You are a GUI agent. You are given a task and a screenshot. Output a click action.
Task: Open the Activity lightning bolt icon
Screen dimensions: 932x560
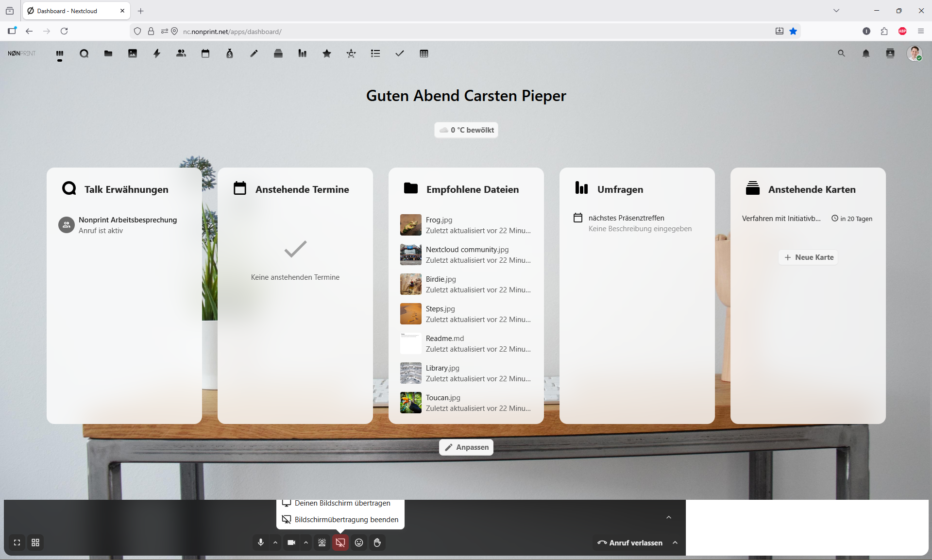(157, 53)
